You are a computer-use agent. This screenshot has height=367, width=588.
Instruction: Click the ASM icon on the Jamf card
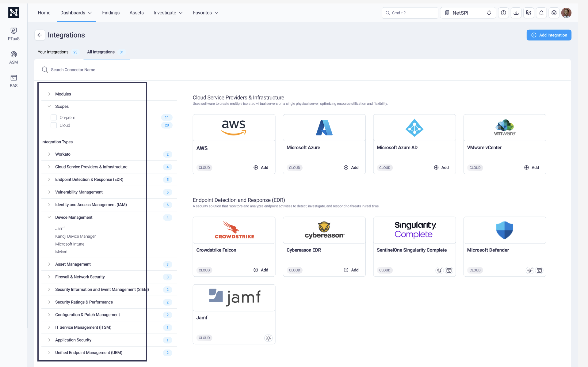click(268, 338)
